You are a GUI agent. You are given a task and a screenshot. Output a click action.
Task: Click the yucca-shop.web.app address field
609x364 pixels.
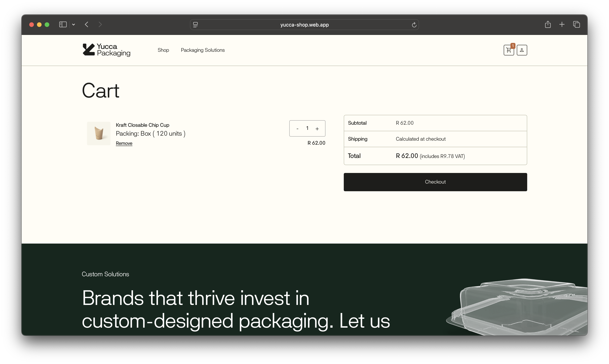[304, 25]
